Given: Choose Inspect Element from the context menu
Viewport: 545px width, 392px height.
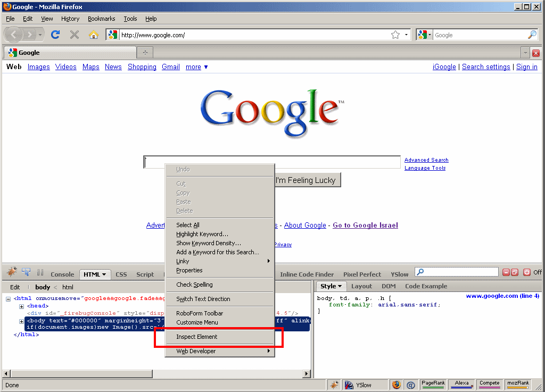Looking at the screenshot, I should [x=197, y=337].
